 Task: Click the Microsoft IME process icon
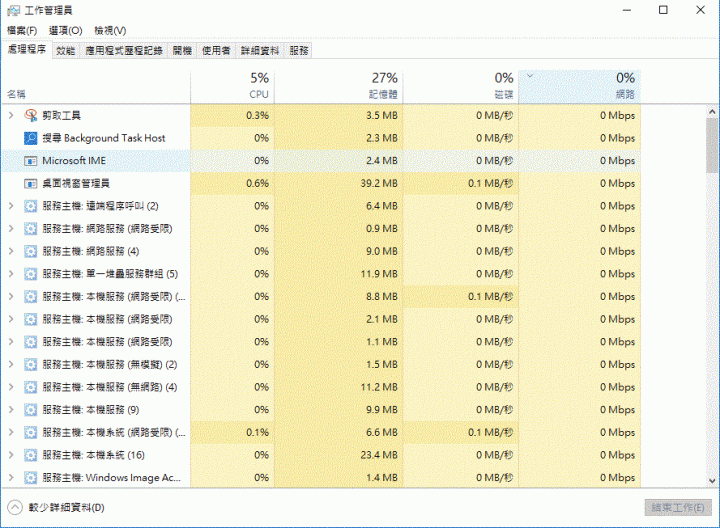(30, 161)
